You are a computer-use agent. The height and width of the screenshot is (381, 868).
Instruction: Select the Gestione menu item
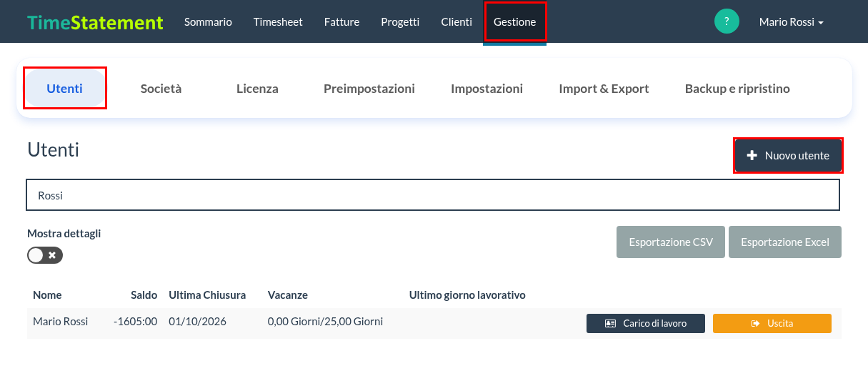pyautogui.click(x=515, y=21)
